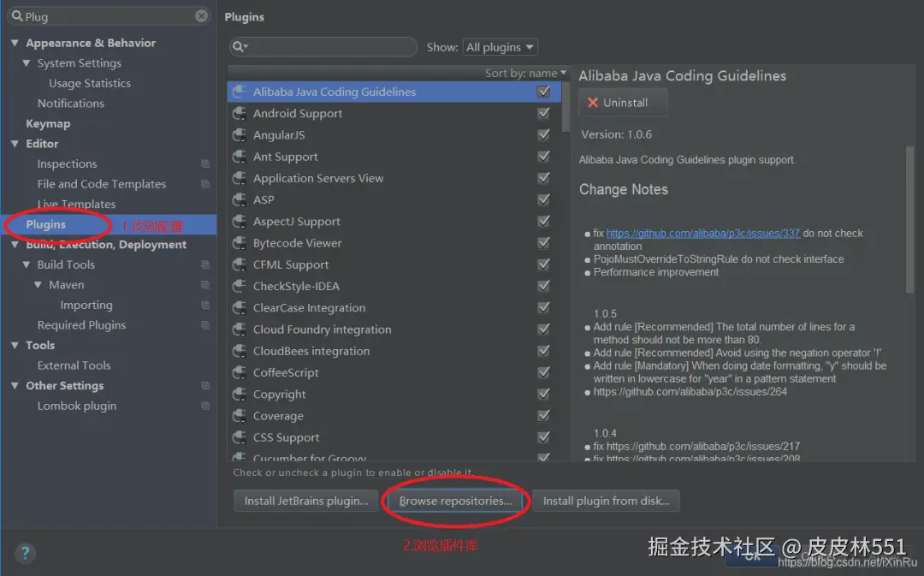This screenshot has height=576, width=924.
Task: Click the plugin icon beside Cloud Foundry integration
Action: 240,330
